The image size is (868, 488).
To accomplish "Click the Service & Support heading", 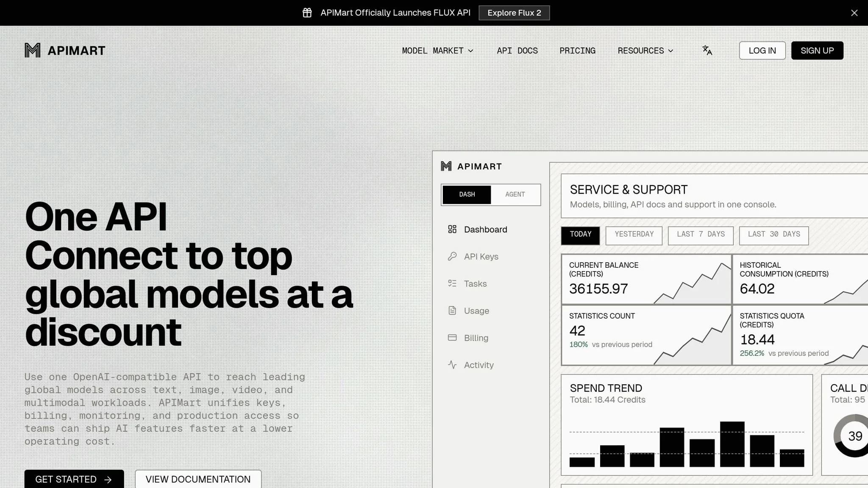I will 629,189.
